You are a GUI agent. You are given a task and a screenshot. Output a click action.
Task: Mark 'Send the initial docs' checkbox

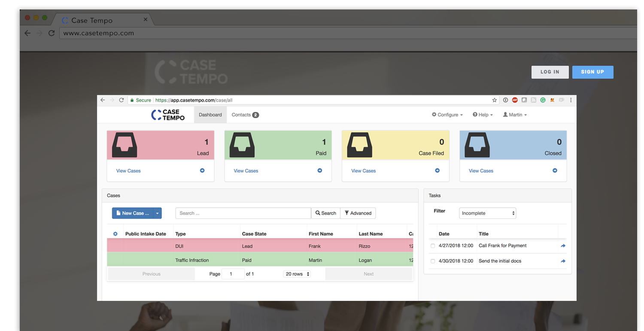point(433,261)
